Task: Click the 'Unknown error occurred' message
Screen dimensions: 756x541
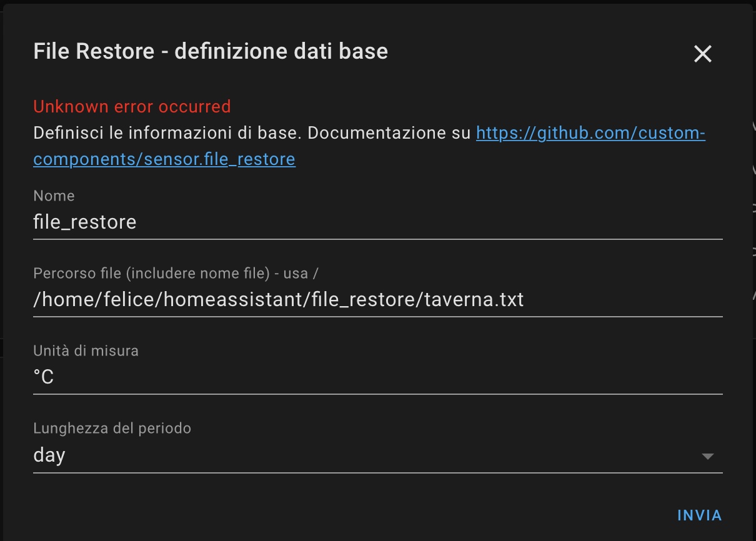Action: (132, 106)
